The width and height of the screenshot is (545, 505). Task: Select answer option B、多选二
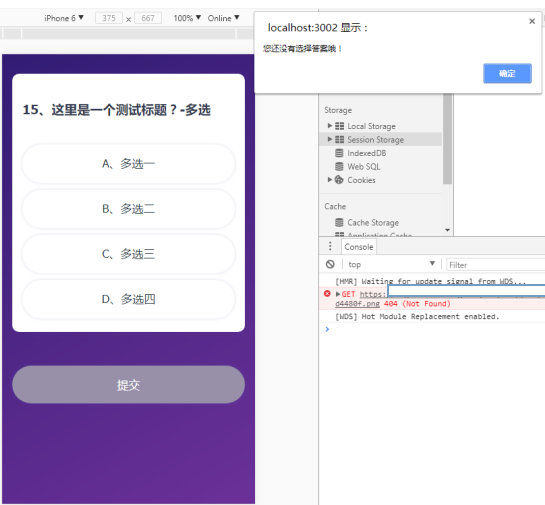point(129,209)
